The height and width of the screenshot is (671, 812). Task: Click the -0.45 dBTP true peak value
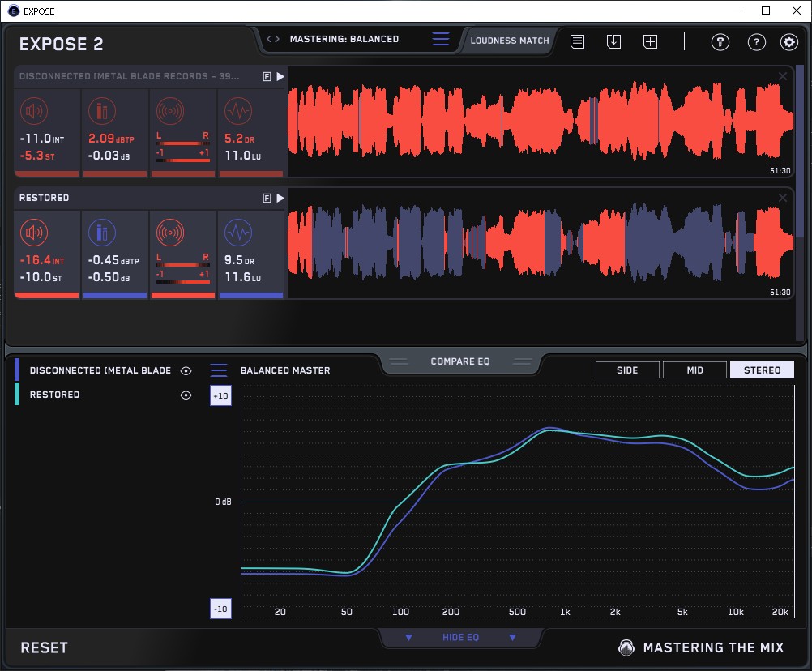(113, 260)
